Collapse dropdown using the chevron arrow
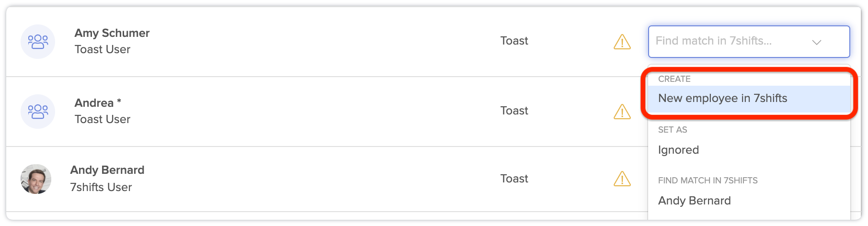The image size is (868, 226). pyautogui.click(x=817, y=42)
